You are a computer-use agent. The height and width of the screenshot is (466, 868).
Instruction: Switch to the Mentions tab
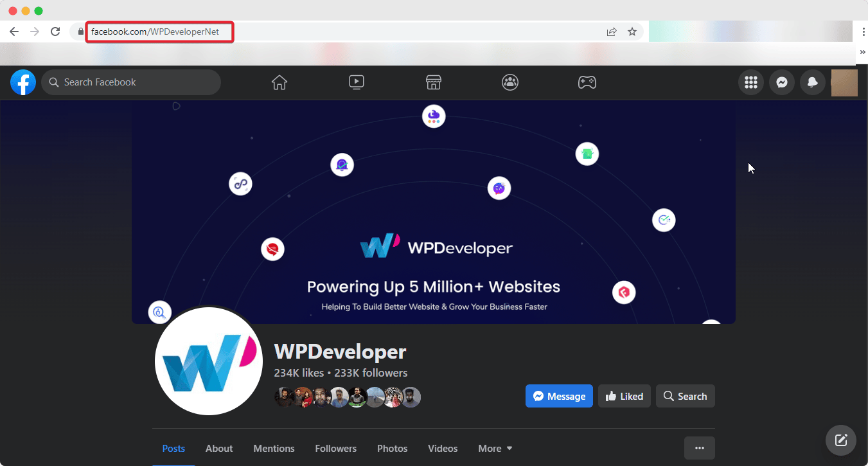[274, 449]
